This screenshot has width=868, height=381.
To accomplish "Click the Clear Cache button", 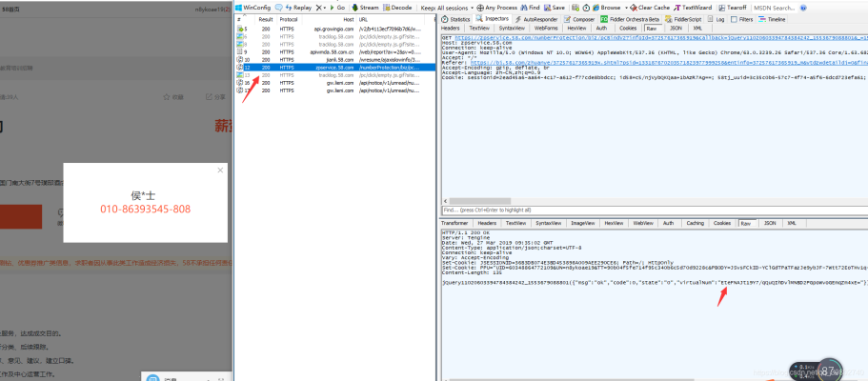I will point(649,7).
